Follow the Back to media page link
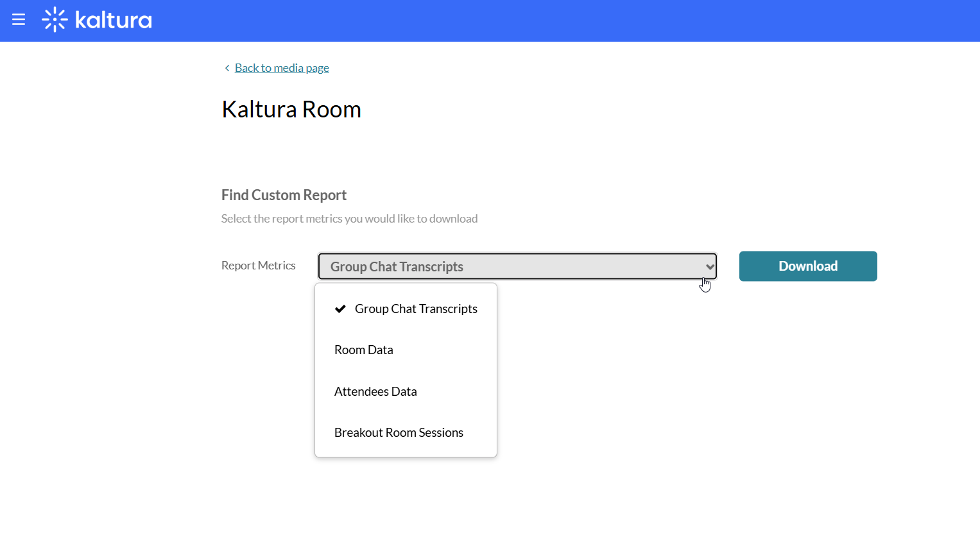Viewport: 980px width, 535px height. click(282, 68)
